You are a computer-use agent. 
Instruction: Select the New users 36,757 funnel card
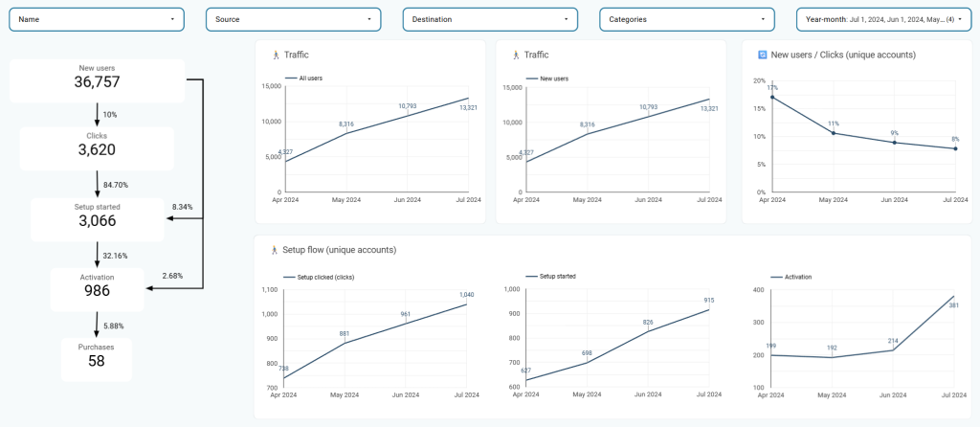point(97,81)
